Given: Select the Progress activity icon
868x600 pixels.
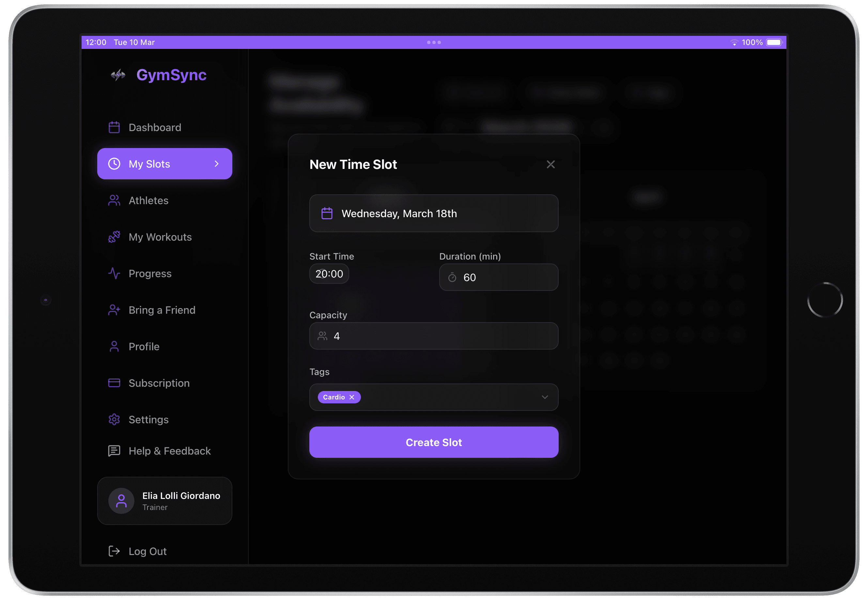Looking at the screenshot, I should coord(114,273).
